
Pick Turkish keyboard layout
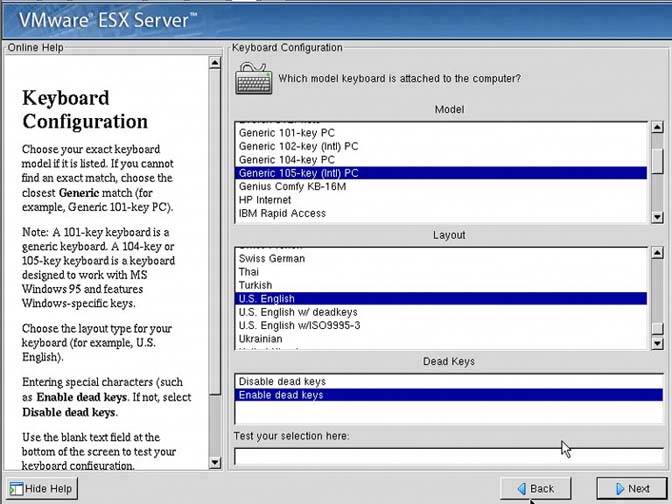coord(441,285)
